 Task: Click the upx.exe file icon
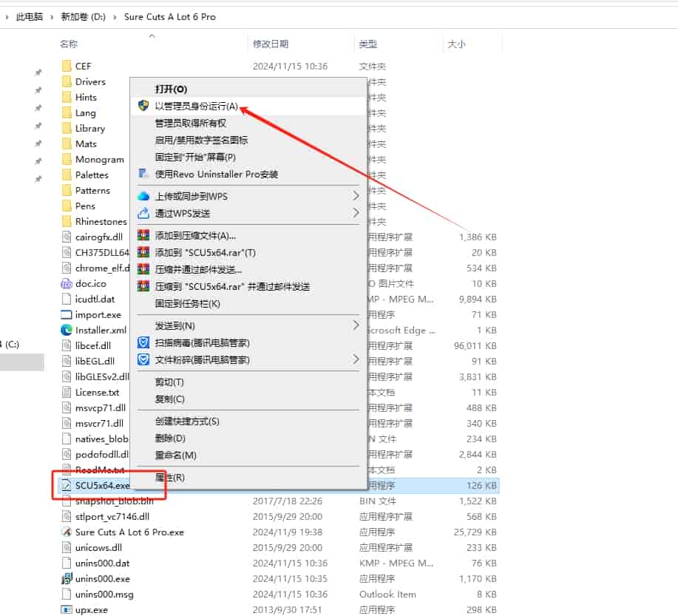click(66, 609)
